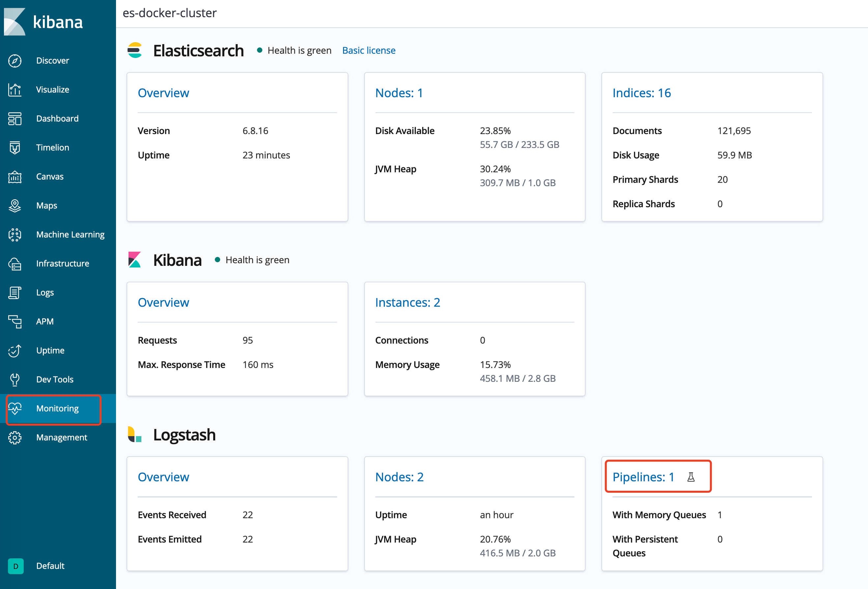Open the Instances: 2 link
868x589 pixels.
pos(408,302)
